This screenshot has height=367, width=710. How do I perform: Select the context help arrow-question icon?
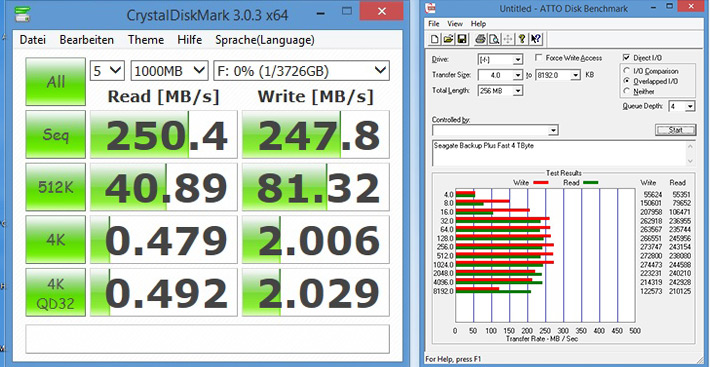[x=536, y=39]
